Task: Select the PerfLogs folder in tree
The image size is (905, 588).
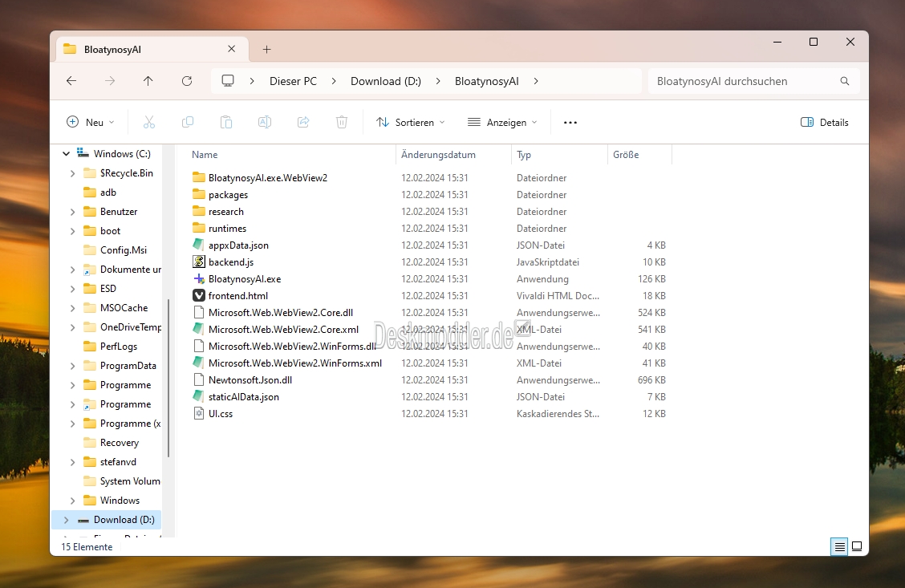Action: [x=118, y=347]
